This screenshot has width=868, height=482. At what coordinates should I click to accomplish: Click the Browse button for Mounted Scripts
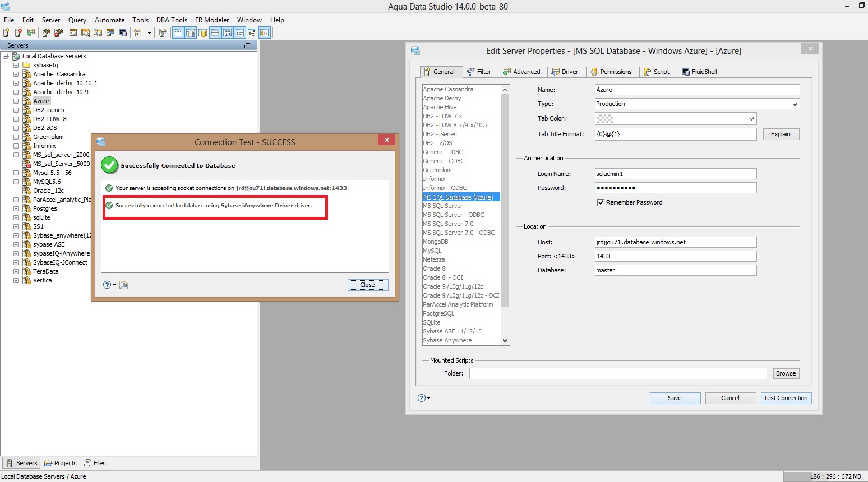click(786, 373)
